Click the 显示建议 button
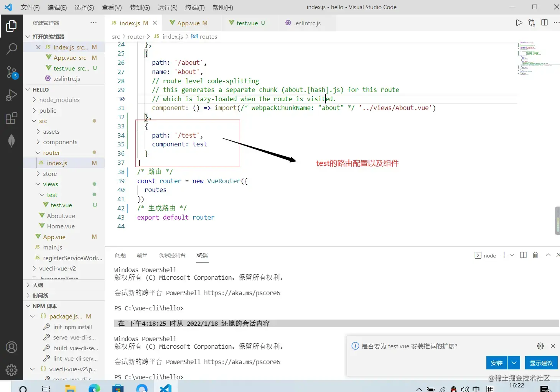Screen dimensions: 560x392 541,363
